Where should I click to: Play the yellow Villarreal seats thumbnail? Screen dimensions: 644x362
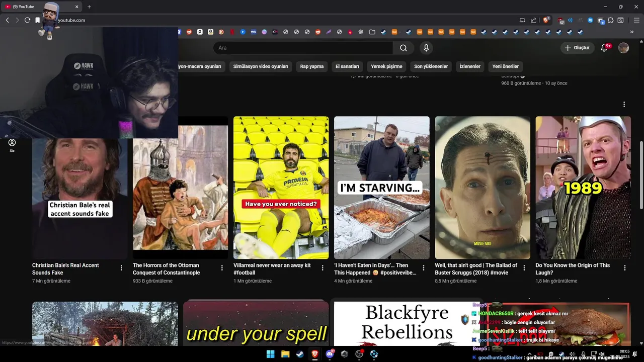[281, 188]
